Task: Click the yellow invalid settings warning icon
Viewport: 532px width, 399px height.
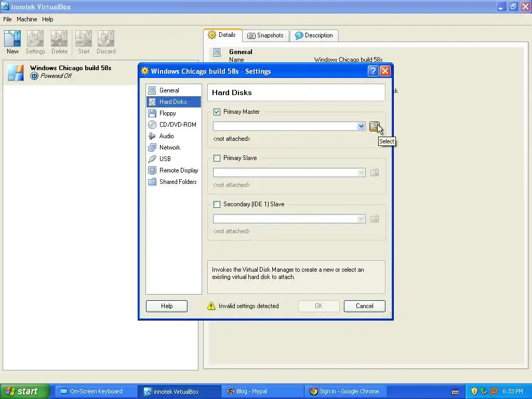Action: coord(211,306)
